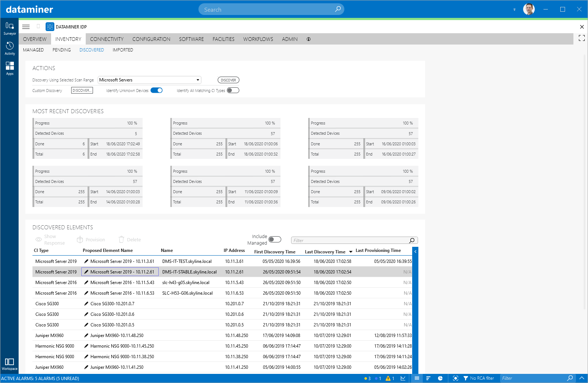
Task: Open the top bar dropdown arrow beside avatar
Action: click(514, 9)
